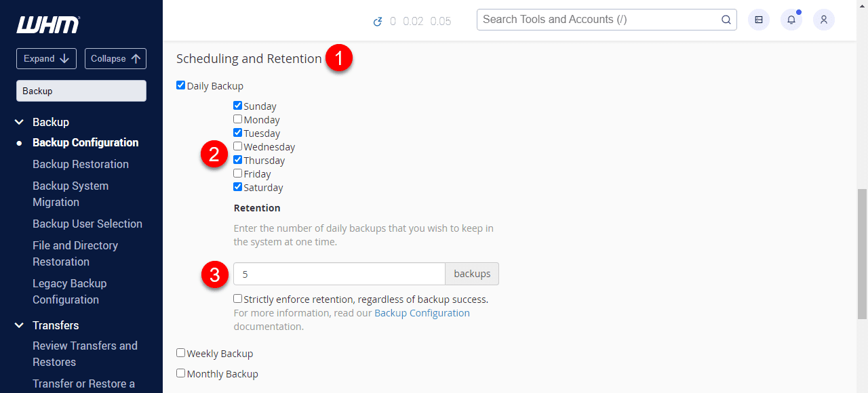Open the notifications bell icon
Screen dimensions: 868x393
(x=791, y=20)
